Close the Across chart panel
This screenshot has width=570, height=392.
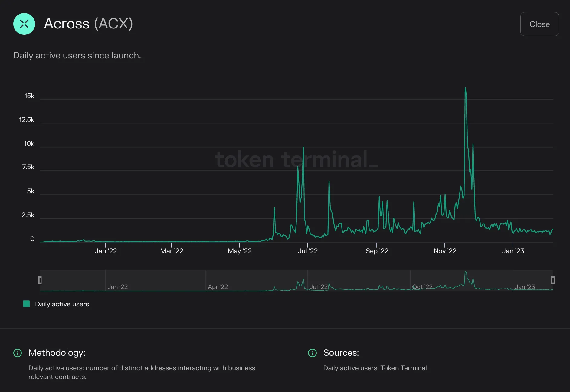coord(539,24)
